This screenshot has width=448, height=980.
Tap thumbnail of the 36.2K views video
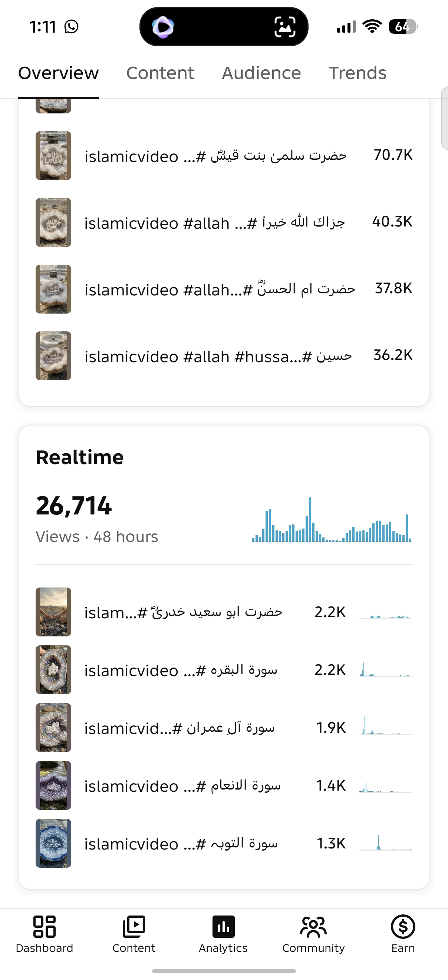(x=53, y=356)
